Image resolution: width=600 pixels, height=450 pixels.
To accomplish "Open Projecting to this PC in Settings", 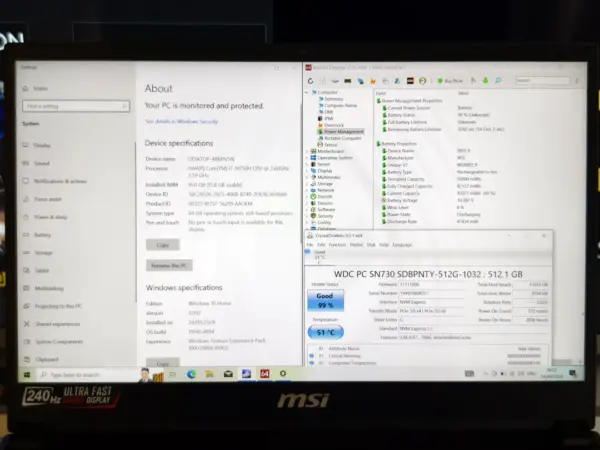I will (52, 306).
